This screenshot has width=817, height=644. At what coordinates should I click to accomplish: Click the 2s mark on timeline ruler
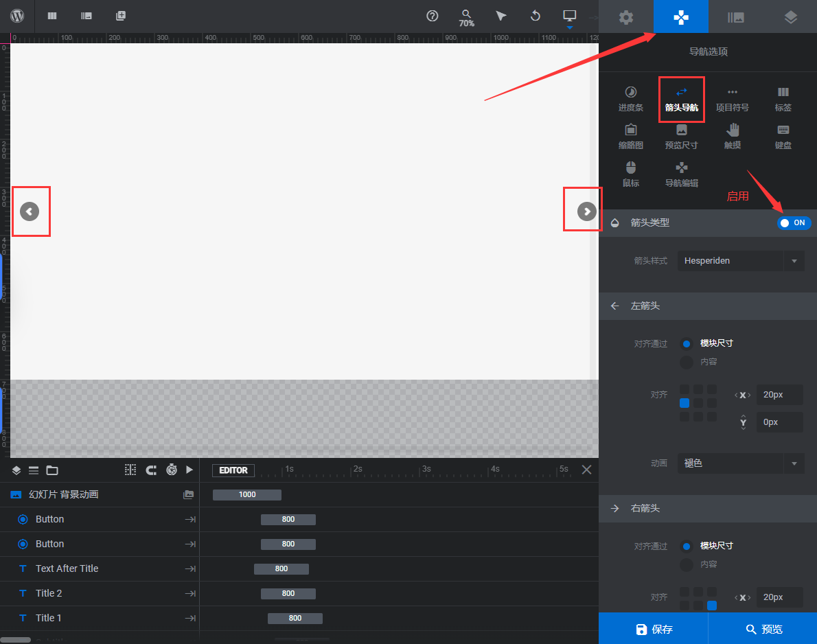point(358,469)
